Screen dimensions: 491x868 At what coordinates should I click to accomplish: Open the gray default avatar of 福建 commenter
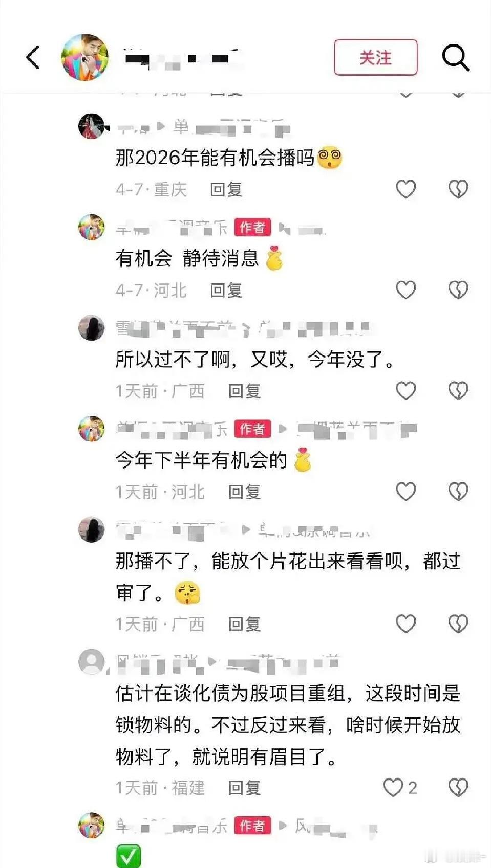tap(92, 661)
